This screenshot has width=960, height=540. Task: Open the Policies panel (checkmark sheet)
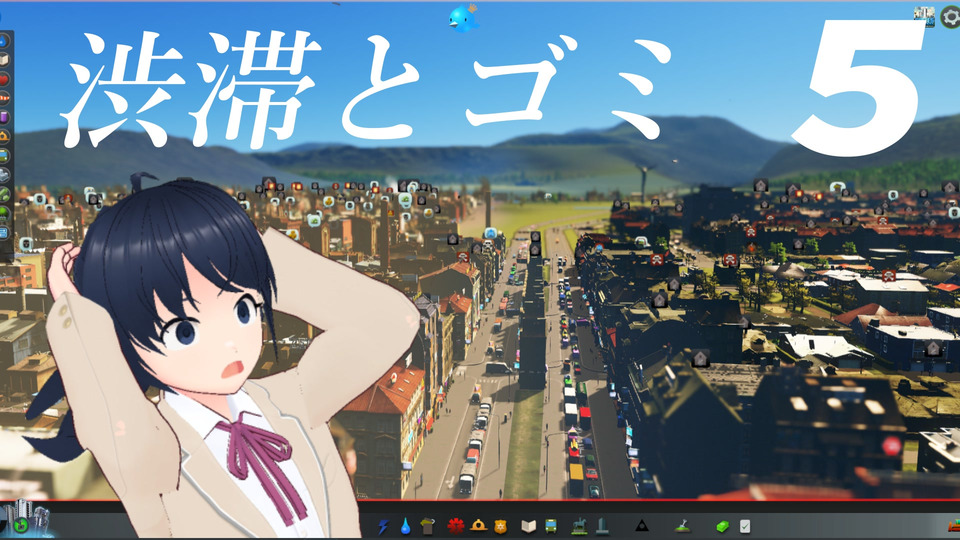pyautogui.click(x=744, y=527)
